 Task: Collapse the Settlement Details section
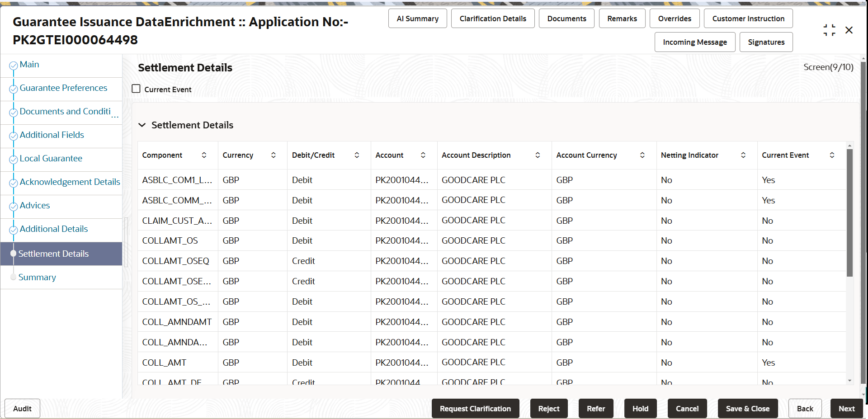[x=142, y=125]
